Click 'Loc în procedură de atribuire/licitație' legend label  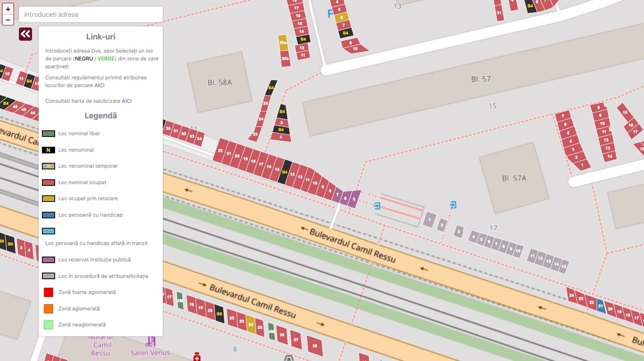click(x=103, y=276)
